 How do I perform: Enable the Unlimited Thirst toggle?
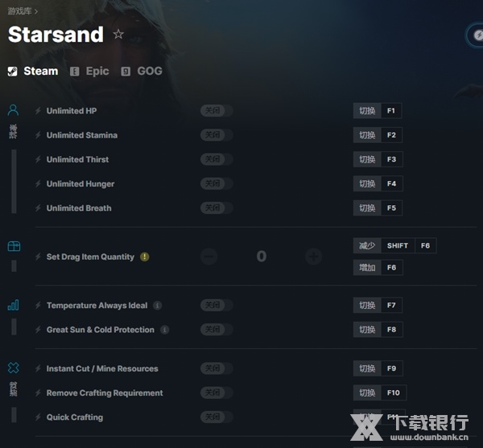tap(217, 159)
